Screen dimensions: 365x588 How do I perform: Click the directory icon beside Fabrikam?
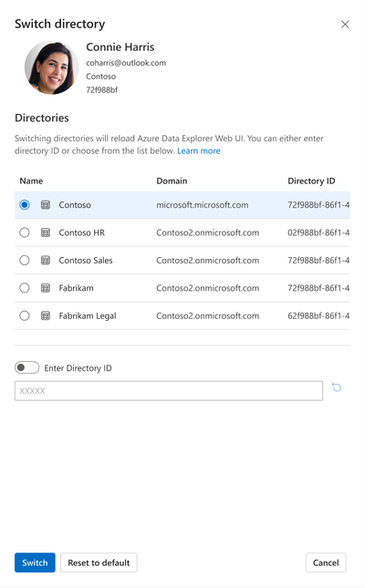pos(46,288)
